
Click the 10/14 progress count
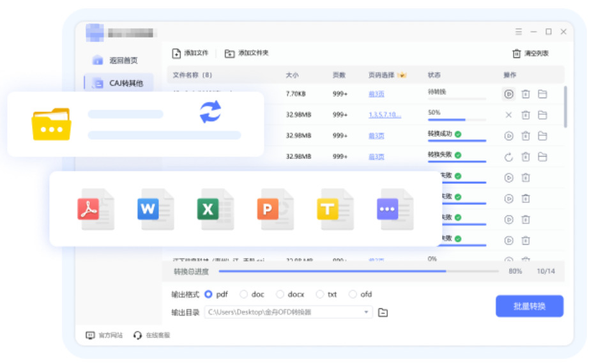point(546,271)
